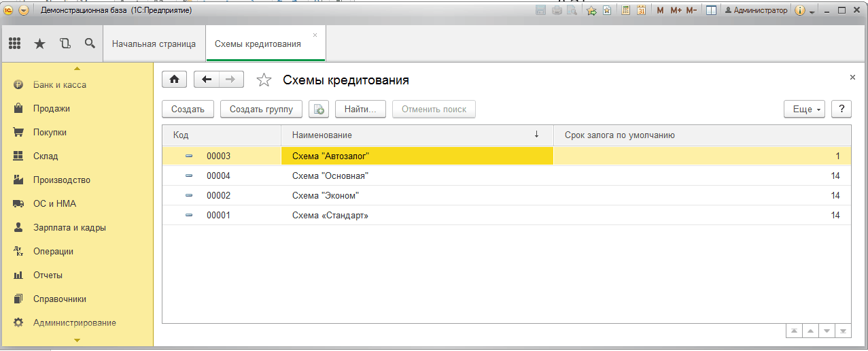Open the Calendar icon
The height and width of the screenshot is (351, 868).
(x=641, y=11)
